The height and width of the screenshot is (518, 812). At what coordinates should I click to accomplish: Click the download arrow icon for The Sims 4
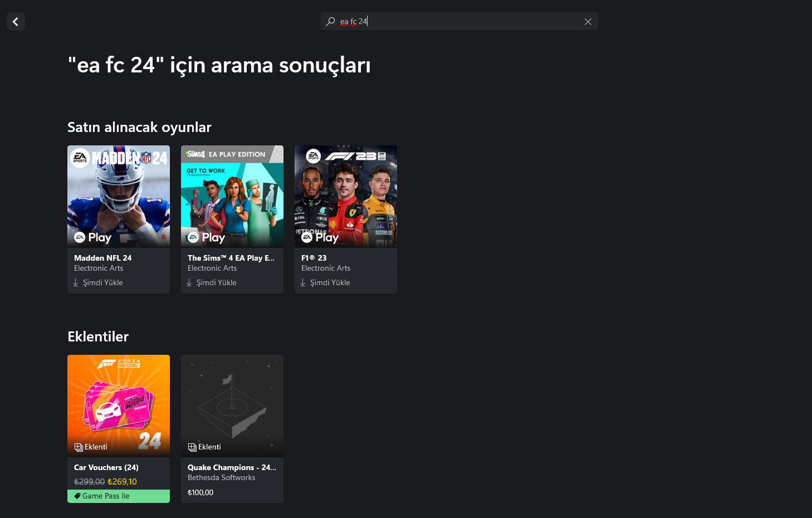pos(189,282)
